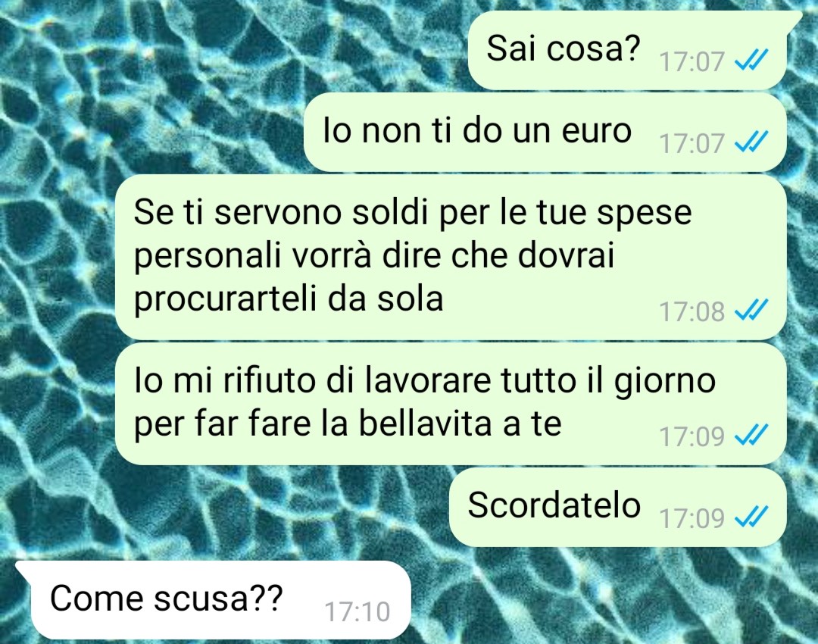818x644 pixels.
Task: Tap the blue double checkmark beside "Io non ti do un euro"
Action: coord(751,142)
